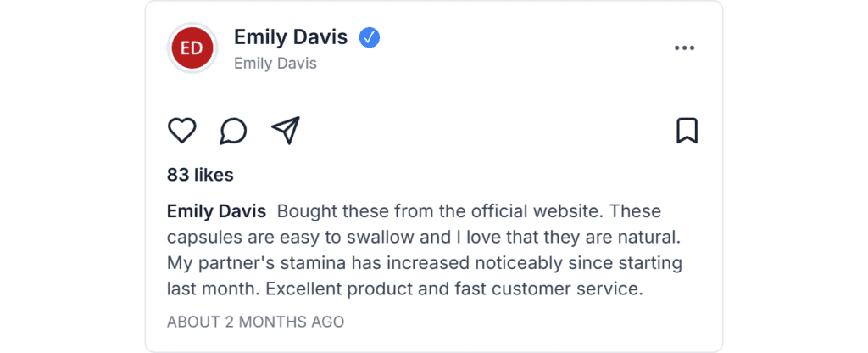This screenshot has width=868, height=353.
Task: Like the post with the heart icon
Action: tap(181, 131)
